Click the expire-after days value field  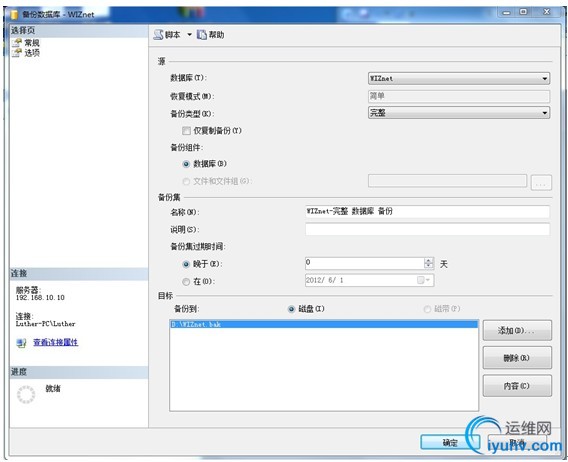pyautogui.click(x=364, y=263)
